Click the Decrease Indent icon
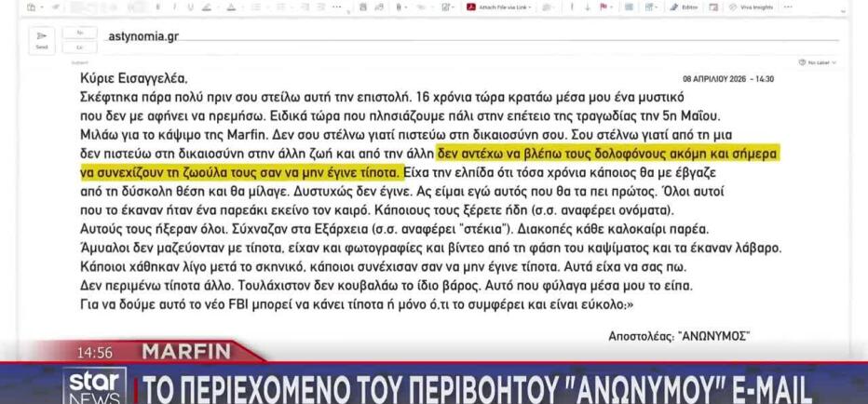Screen dimensions: 868x404 coord(305,7)
